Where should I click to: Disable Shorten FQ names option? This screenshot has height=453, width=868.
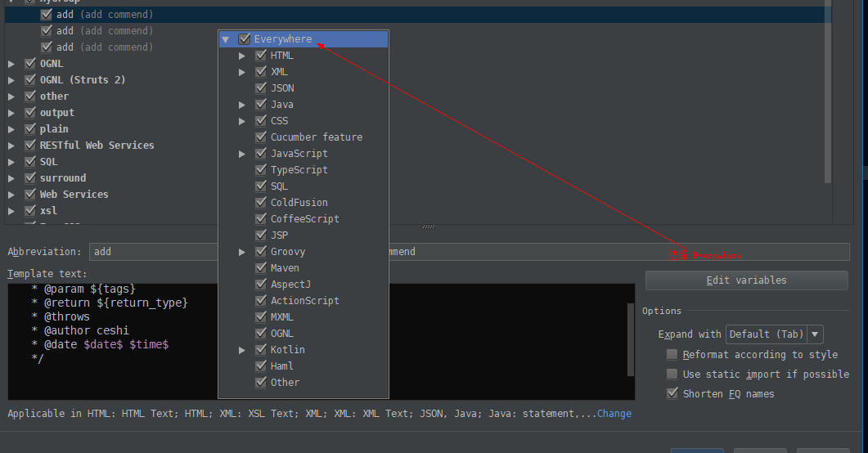coord(672,394)
